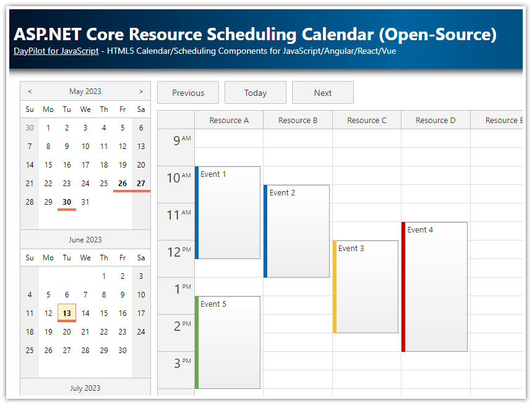Pick June 13 in the date navigator

tap(67, 313)
